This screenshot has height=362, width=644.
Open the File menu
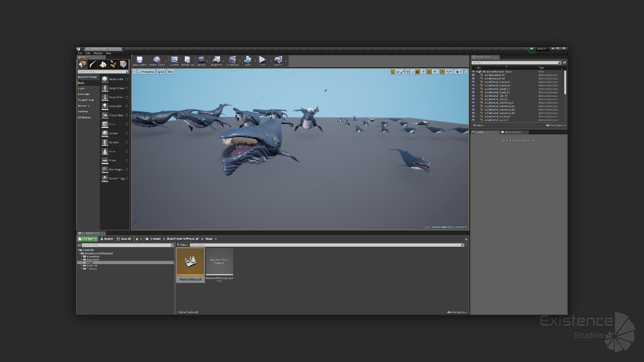[x=80, y=53]
